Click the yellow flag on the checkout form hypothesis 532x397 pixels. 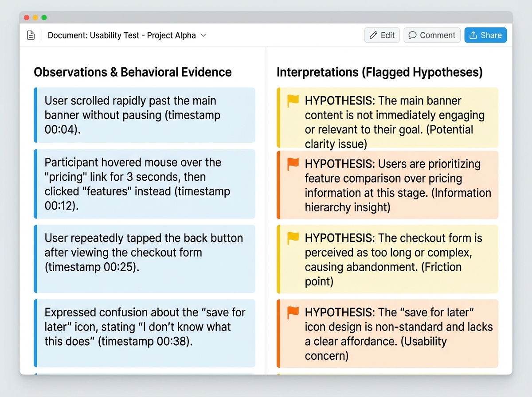[x=293, y=238]
